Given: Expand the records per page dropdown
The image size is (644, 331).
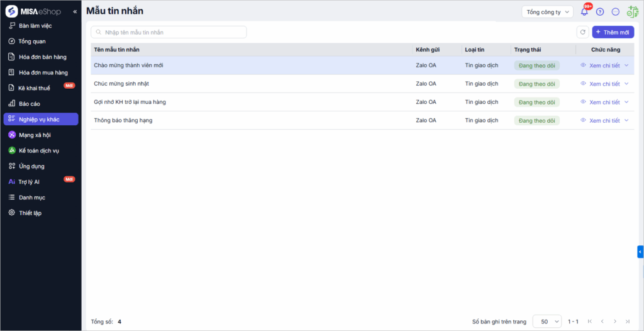Looking at the screenshot, I should (547, 322).
